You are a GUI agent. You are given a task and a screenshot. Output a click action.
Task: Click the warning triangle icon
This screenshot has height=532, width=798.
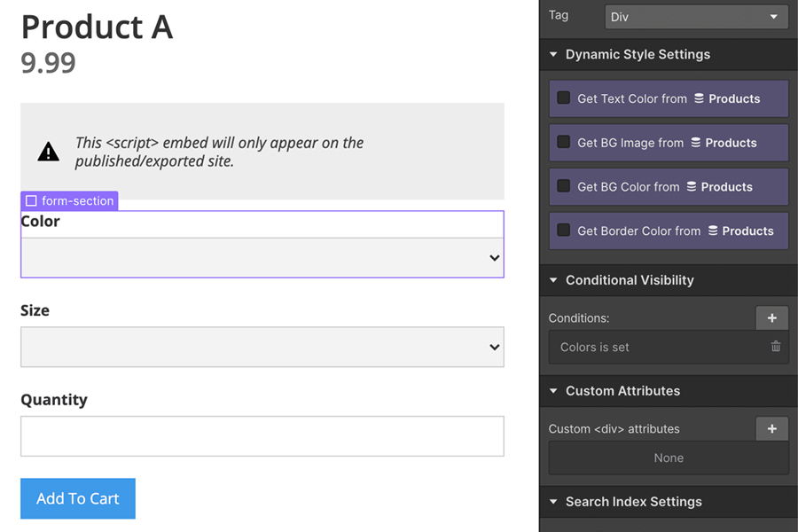[x=49, y=152]
